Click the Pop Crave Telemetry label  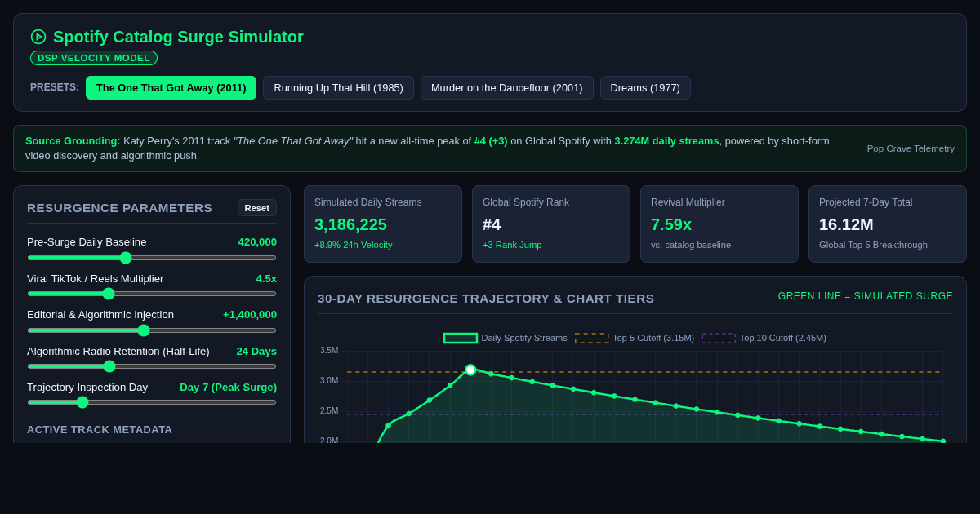coord(911,148)
